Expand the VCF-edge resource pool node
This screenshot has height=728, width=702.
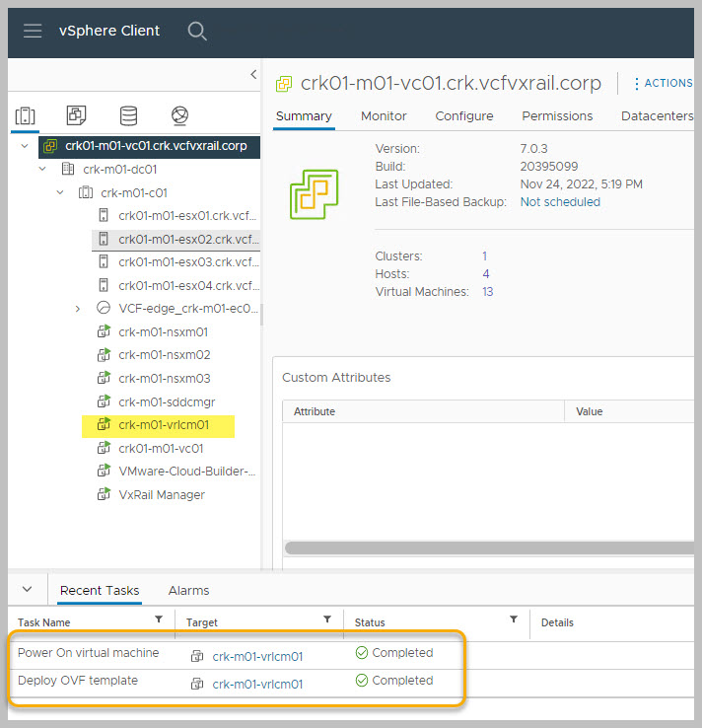click(78, 309)
